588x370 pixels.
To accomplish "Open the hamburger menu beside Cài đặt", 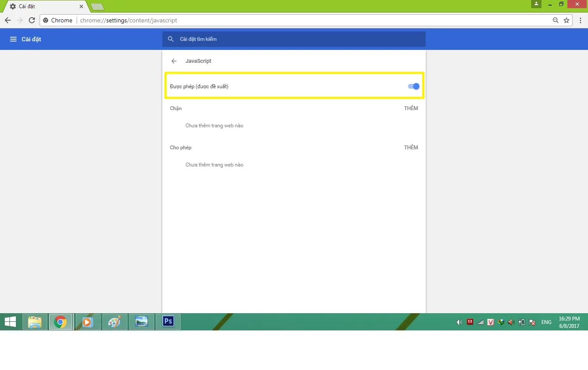I will [x=13, y=39].
